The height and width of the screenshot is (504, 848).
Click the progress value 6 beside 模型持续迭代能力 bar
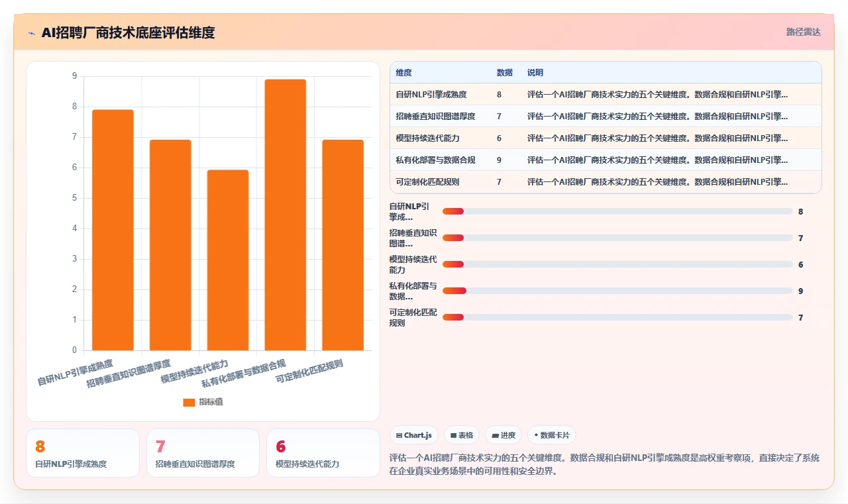pos(801,264)
